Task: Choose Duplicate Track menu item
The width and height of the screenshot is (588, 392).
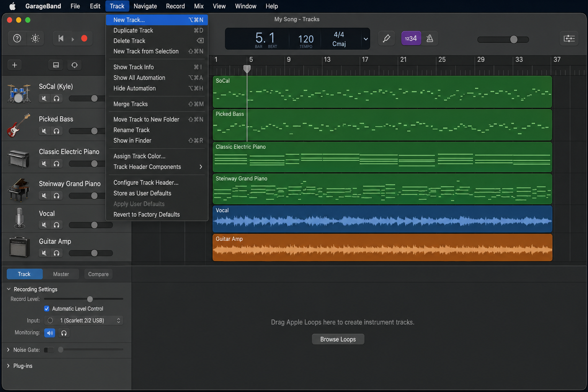Action: click(157, 30)
